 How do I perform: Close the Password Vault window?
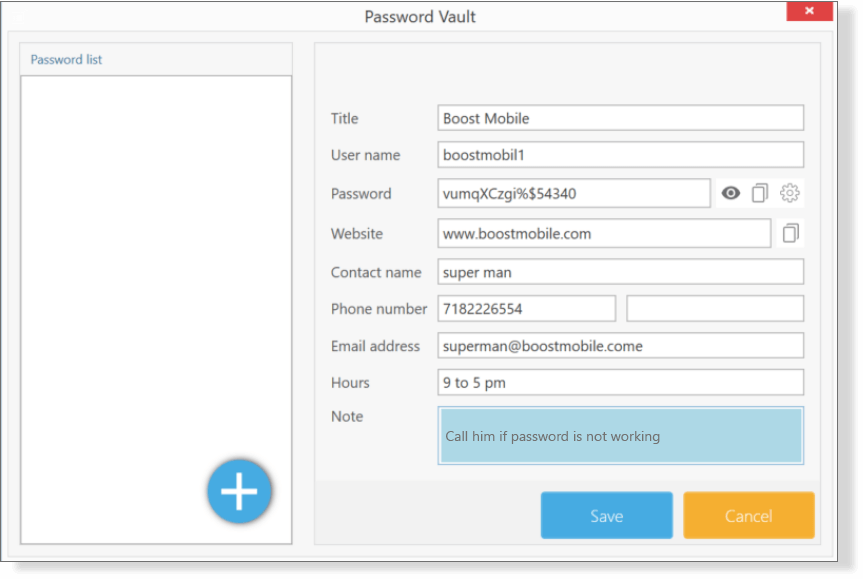pyautogui.click(x=809, y=11)
